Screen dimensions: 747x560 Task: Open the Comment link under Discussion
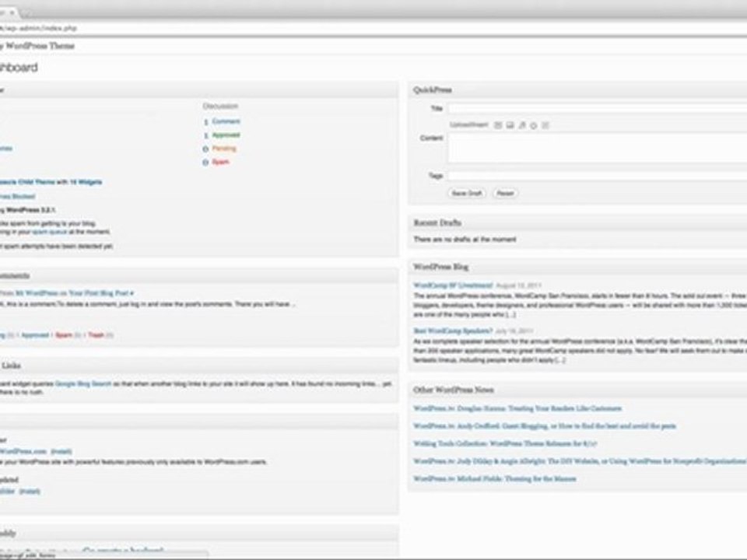click(x=226, y=121)
